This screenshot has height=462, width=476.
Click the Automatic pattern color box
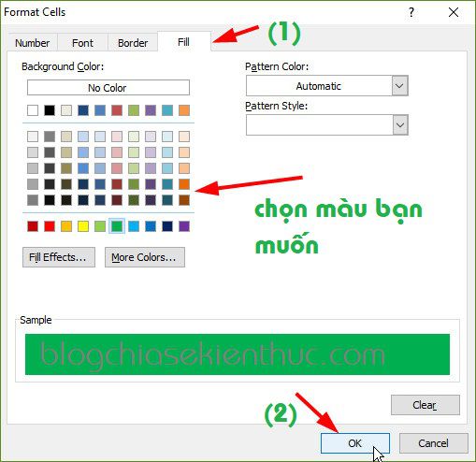click(x=319, y=86)
